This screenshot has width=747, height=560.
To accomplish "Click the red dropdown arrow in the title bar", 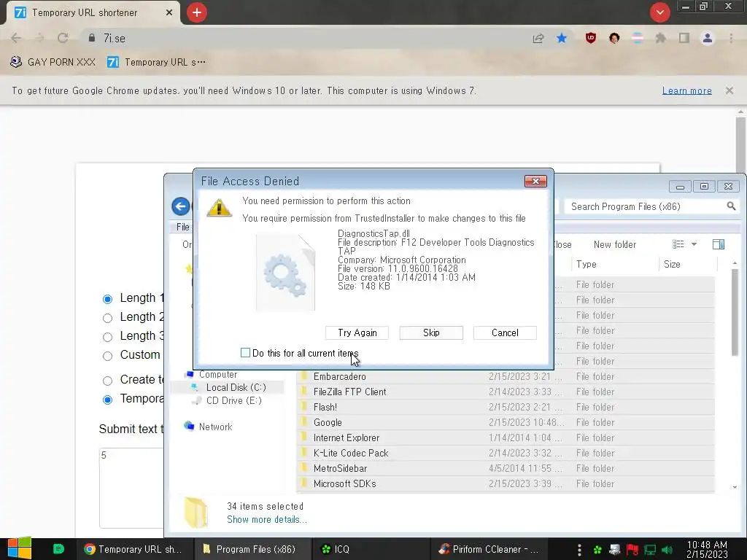I will pos(659,12).
